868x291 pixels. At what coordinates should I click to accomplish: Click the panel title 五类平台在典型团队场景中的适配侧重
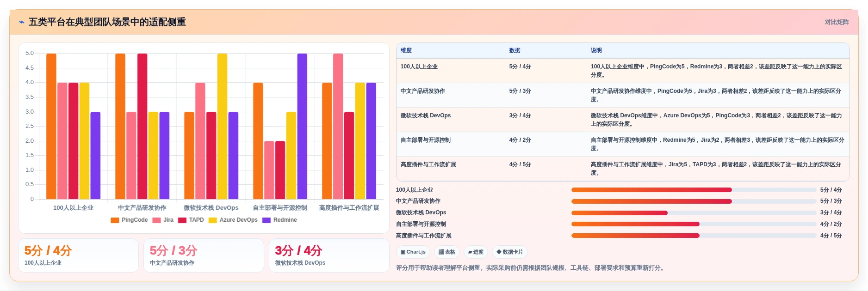pyautogui.click(x=107, y=22)
